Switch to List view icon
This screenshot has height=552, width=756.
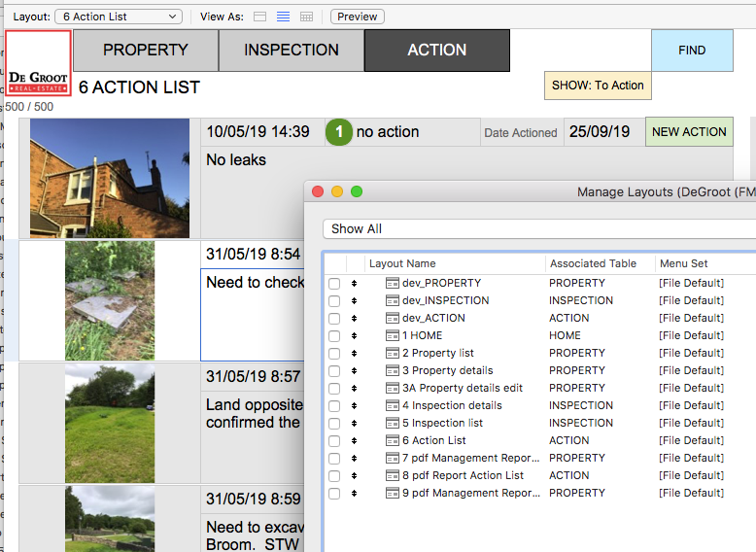point(283,17)
